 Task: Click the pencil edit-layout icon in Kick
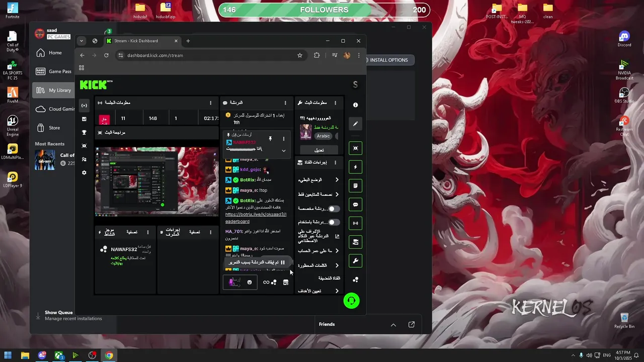click(x=355, y=124)
